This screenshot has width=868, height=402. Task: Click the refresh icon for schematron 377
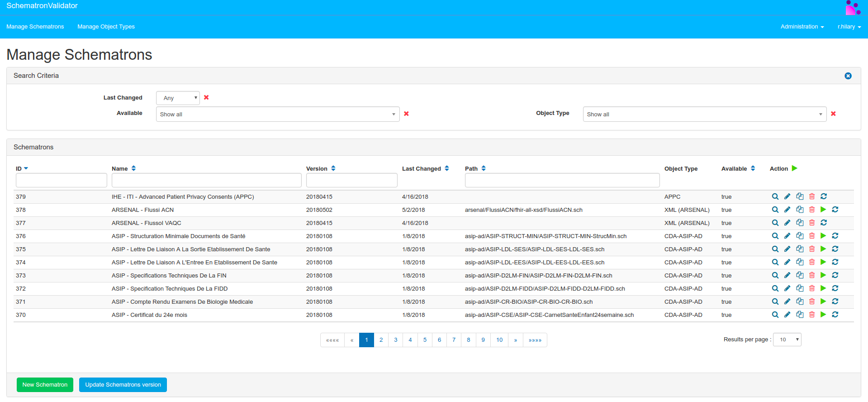[x=824, y=223]
